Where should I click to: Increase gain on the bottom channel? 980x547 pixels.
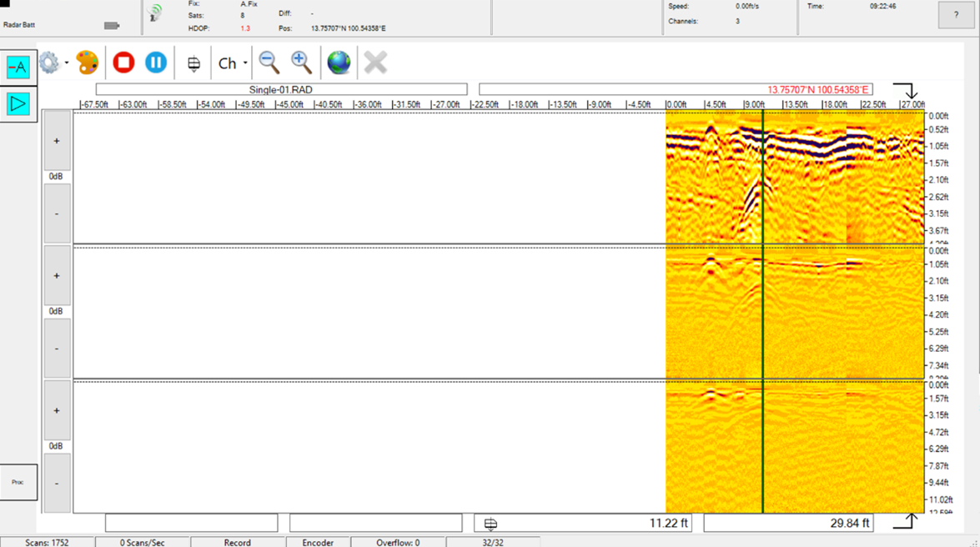pyautogui.click(x=57, y=410)
